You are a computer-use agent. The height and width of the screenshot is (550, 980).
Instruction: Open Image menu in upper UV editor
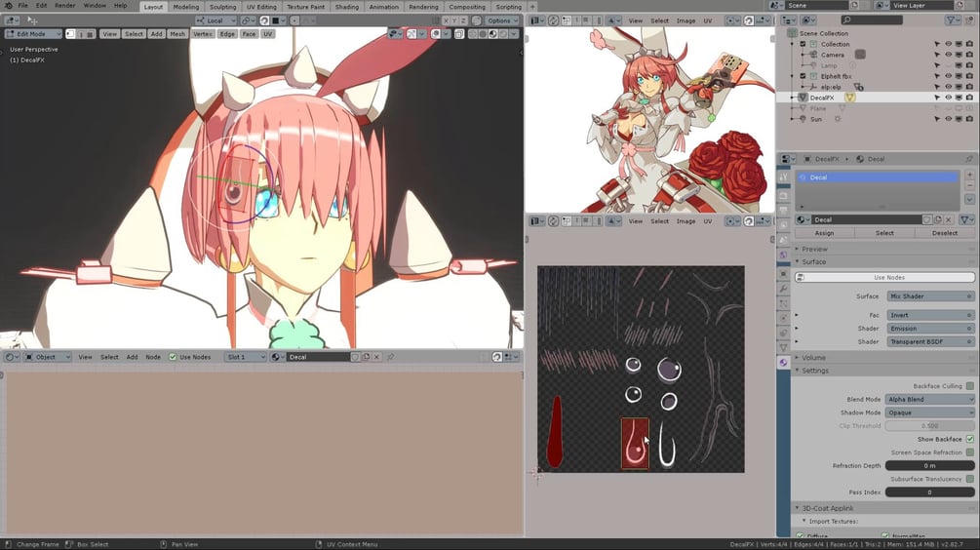[x=686, y=20]
